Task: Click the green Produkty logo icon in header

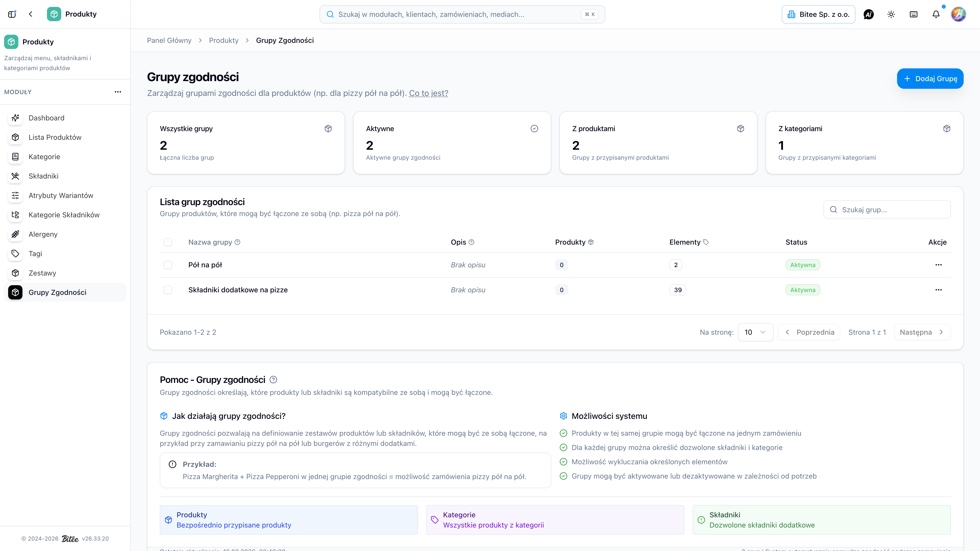Action: pos(54,14)
